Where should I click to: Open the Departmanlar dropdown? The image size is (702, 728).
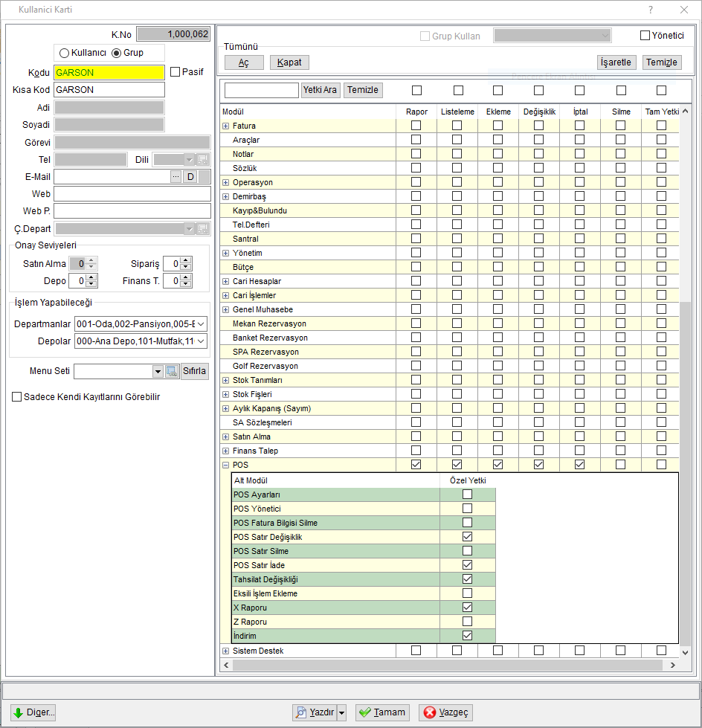point(201,324)
